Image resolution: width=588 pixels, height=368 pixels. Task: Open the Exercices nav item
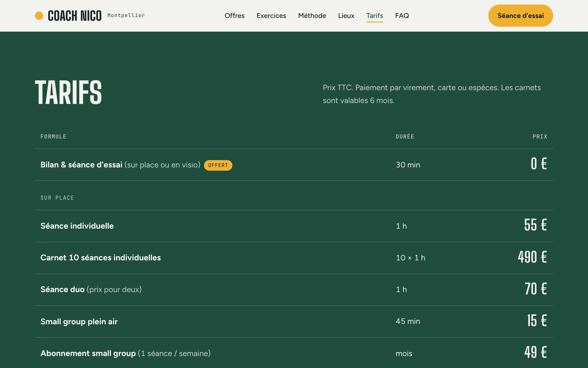tap(271, 16)
